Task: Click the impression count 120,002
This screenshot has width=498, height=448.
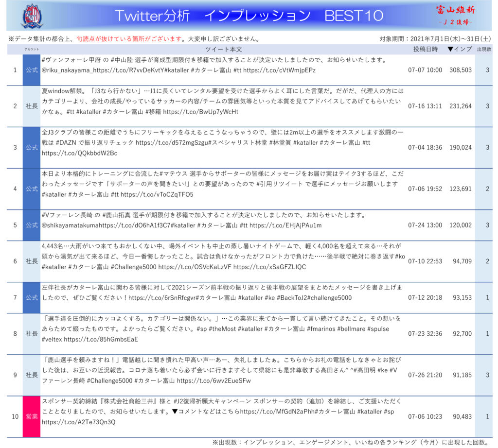Action: [460, 225]
